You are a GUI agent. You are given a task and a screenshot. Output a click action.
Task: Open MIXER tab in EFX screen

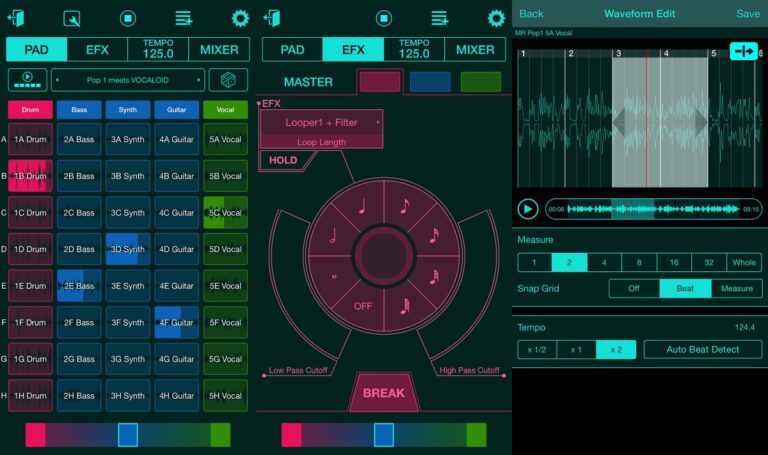pos(475,50)
